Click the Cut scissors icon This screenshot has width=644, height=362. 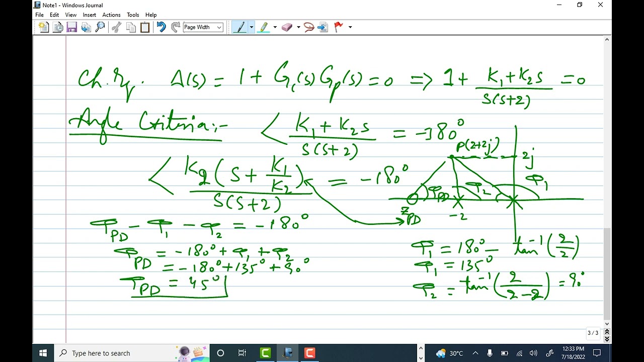tap(117, 27)
